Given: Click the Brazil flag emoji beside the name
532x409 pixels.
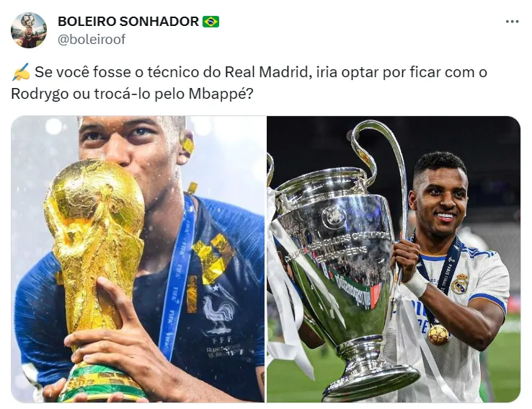Looking at the screenshot, I should point(210,22).
